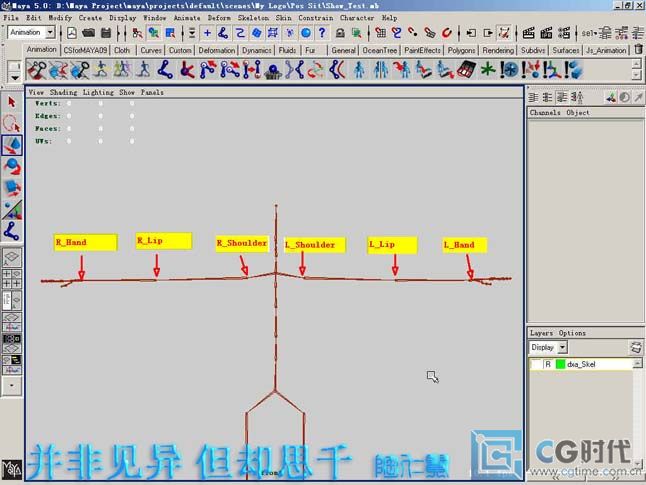Expand the selection mask menu arrow

click(192, 33)
